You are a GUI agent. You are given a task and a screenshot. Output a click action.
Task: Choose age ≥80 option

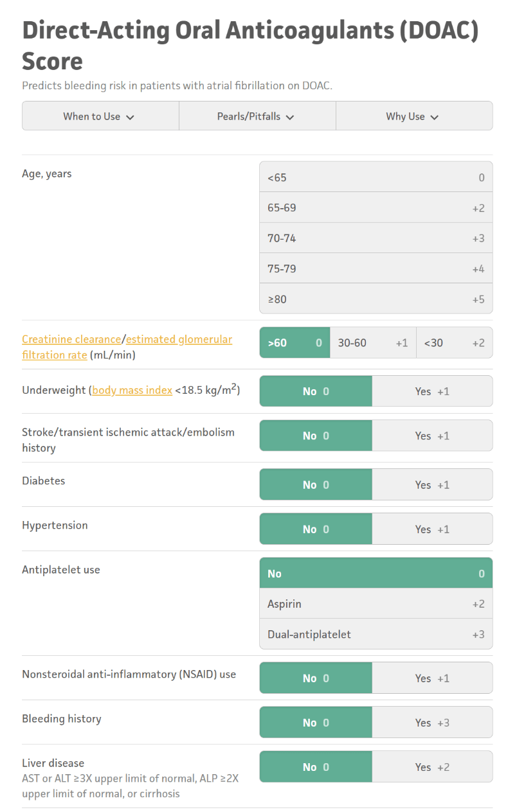click(x=376, y=299)
